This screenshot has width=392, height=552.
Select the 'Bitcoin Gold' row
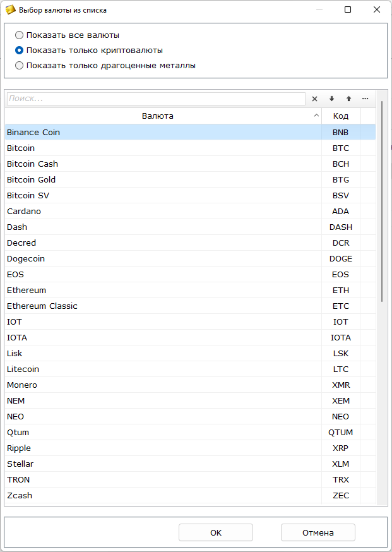[x=191, y=179]
